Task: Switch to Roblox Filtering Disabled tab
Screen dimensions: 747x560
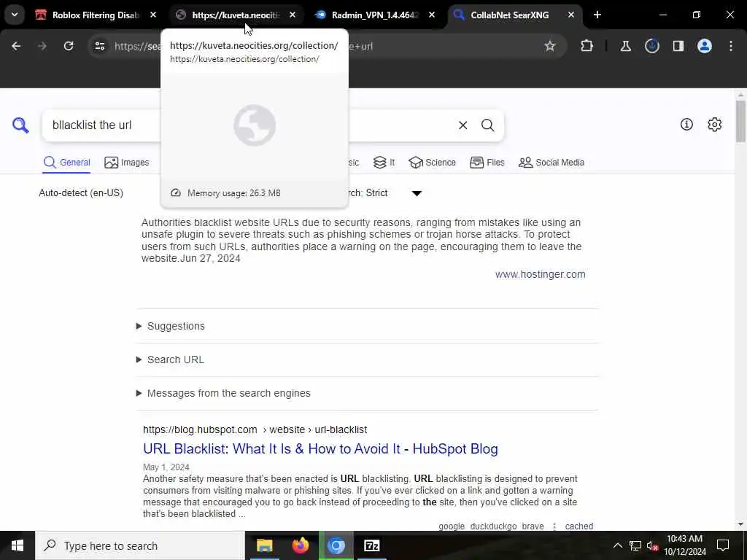Action: [96, 15]
